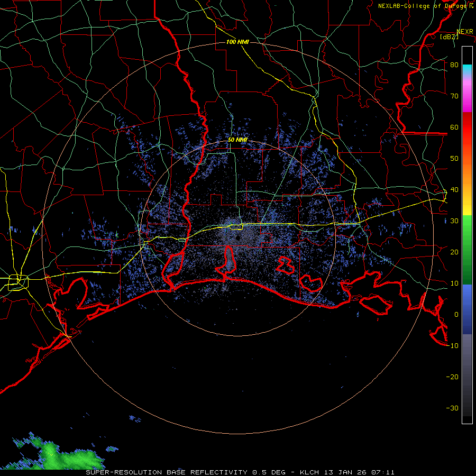This screenshot has height=476, width=476.
Task: Click the 50 value on the dBZ scale
Action: (454, 159)
